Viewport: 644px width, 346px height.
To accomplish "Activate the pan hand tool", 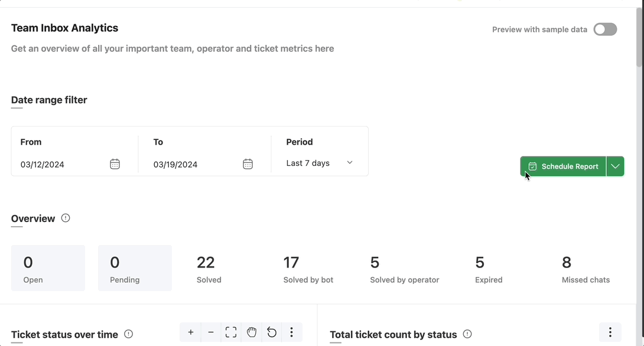I will 251,332.
